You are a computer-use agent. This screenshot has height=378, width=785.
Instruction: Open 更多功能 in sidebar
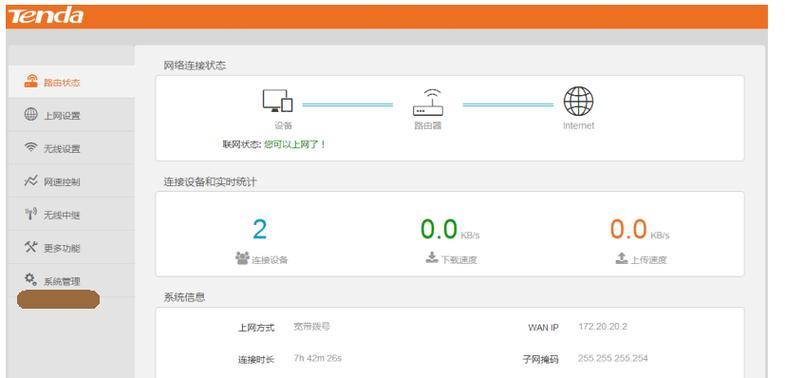71,247
